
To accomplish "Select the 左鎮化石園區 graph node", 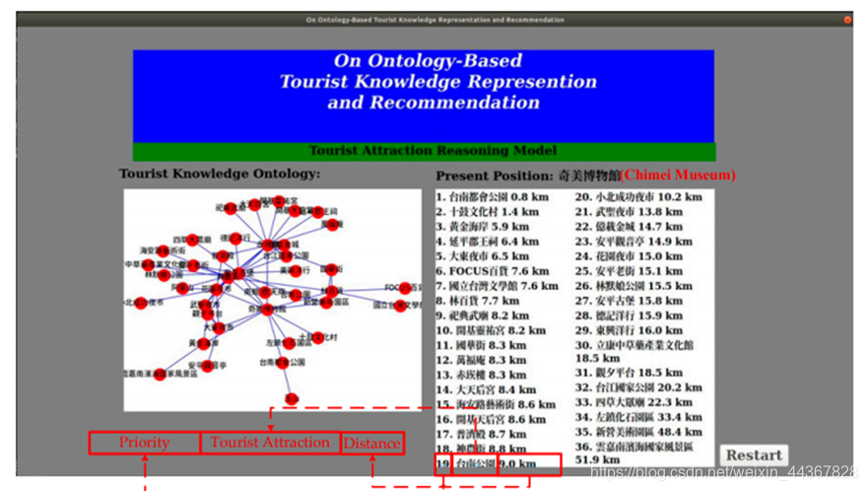I will pos(289,343).
